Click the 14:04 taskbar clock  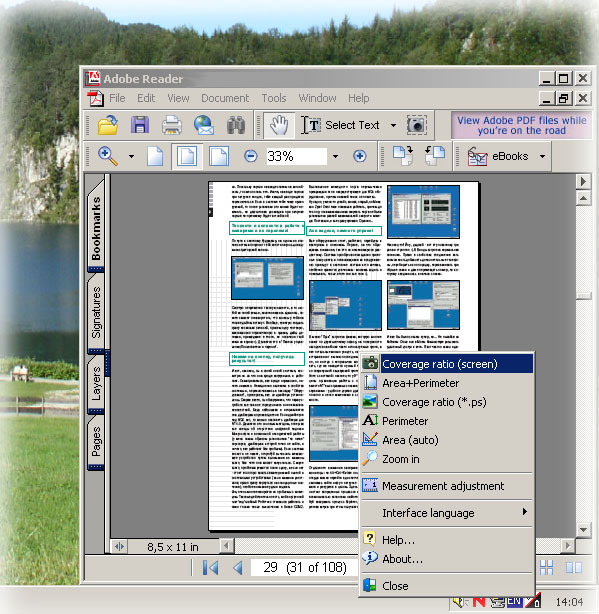(x=569, y=602)
